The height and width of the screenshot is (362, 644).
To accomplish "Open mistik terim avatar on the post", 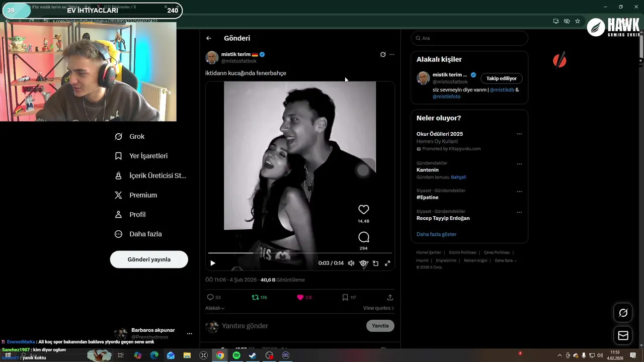I will 212,57.
